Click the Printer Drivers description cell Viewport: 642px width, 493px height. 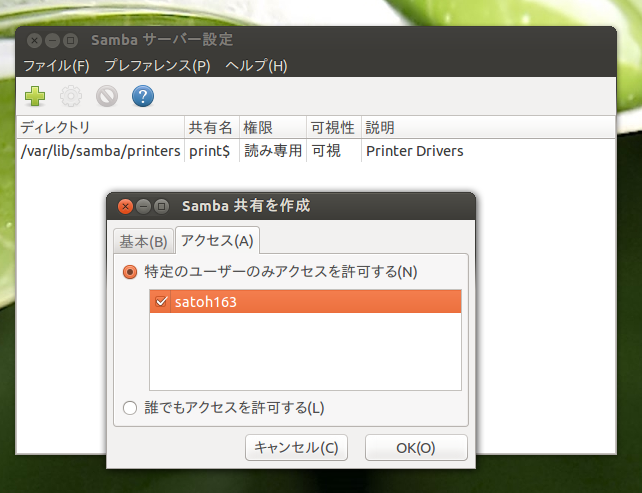pyautogui.click(x=488, y=151)
